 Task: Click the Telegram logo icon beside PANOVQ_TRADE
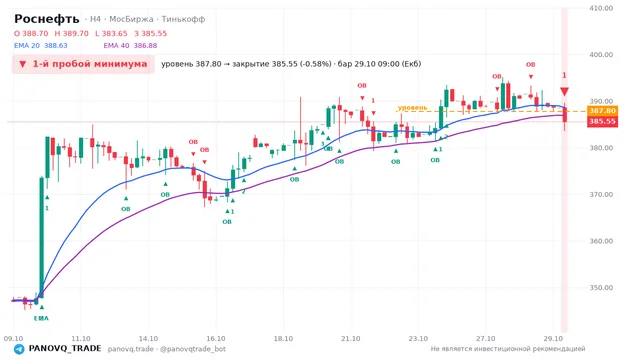[19, 349]
